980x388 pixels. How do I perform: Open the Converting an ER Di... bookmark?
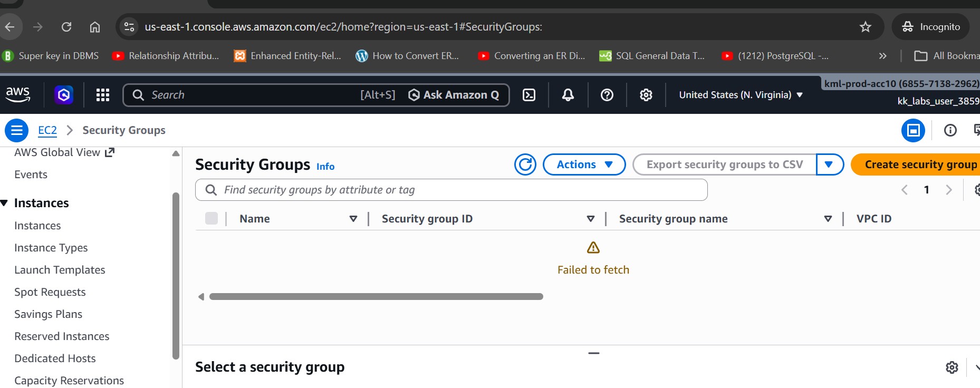(532, 56)
